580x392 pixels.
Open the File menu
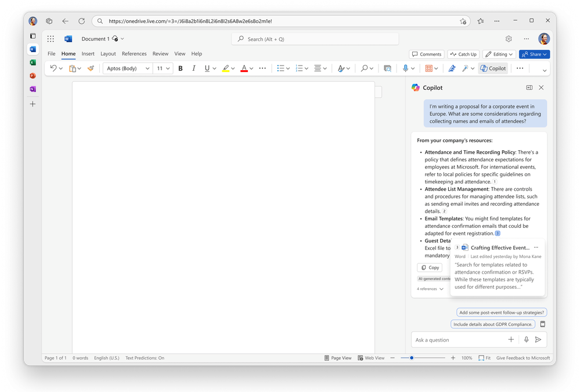(52, 53)
